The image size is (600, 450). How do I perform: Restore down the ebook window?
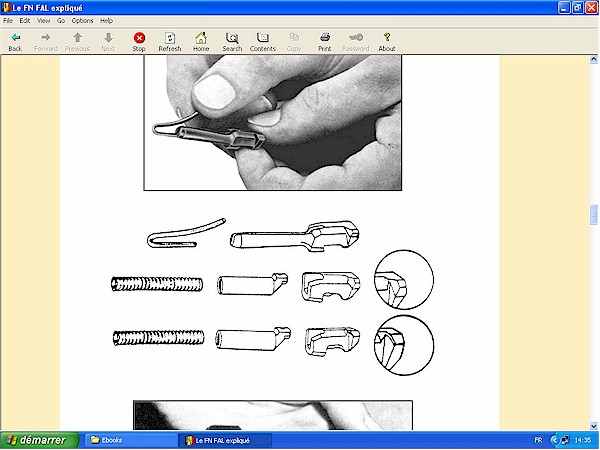(578, 8)
